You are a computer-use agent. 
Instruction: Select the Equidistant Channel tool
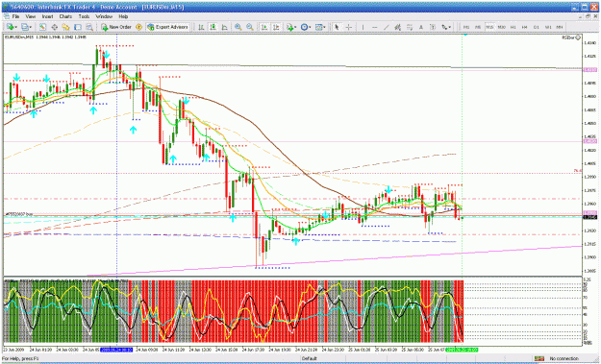click(x=398, y=27)
